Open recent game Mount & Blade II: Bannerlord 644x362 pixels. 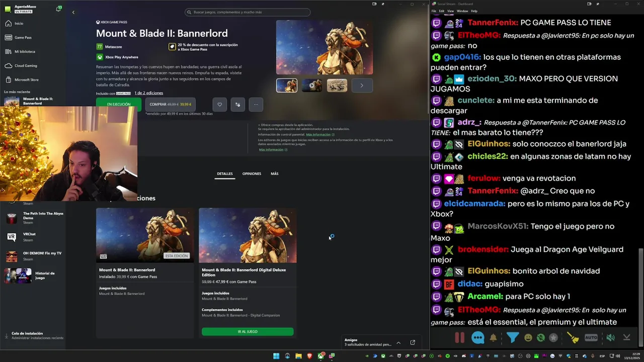(33, 101)
